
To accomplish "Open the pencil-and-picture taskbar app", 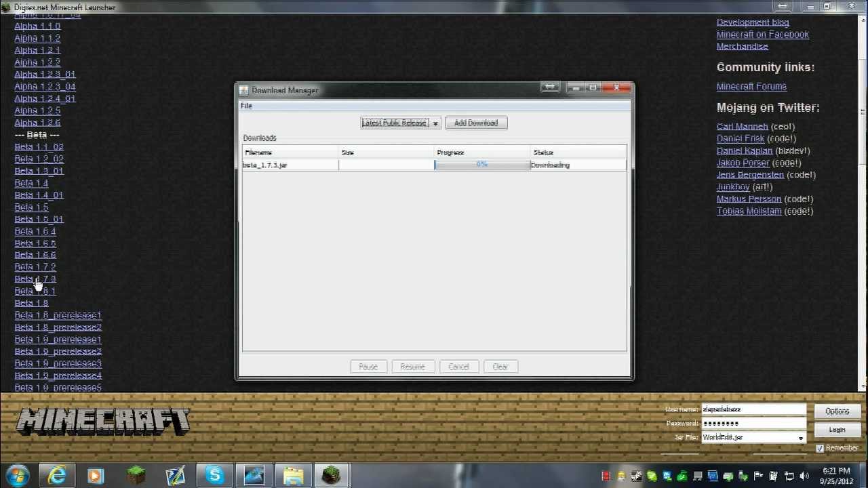I will coord(175,475).
